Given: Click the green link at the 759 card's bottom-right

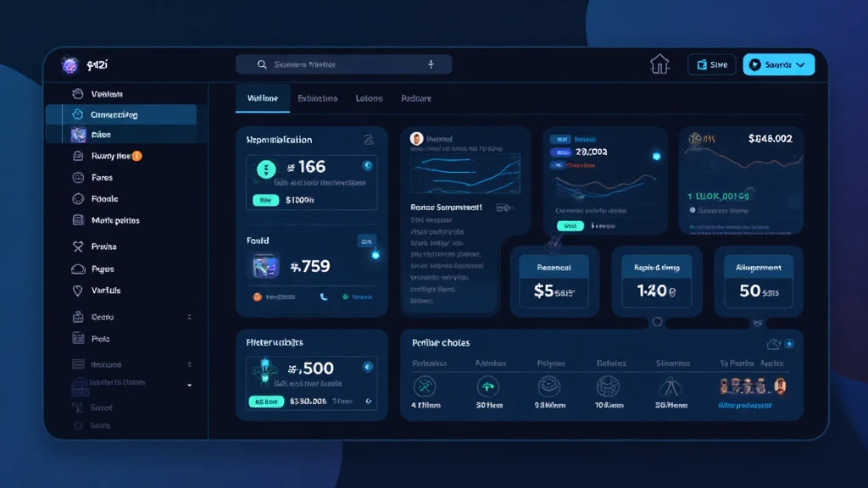Looking at the screenshot, I should pos(358,297).
